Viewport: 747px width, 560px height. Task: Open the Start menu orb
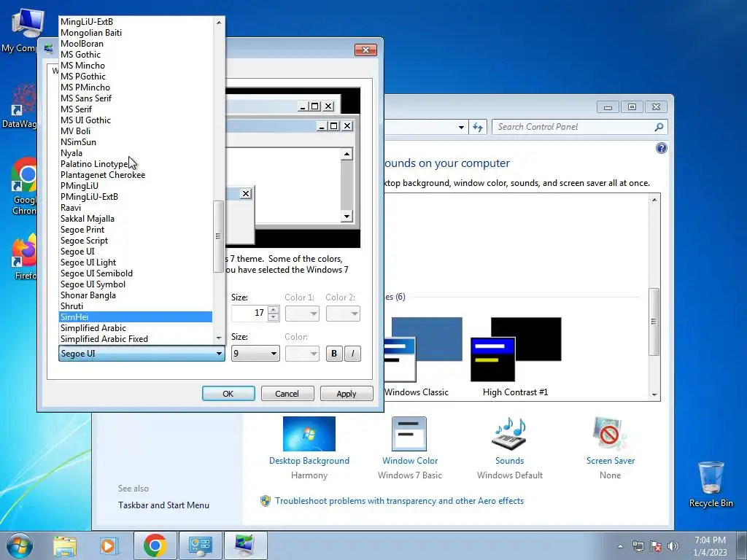tap(20, 545)
